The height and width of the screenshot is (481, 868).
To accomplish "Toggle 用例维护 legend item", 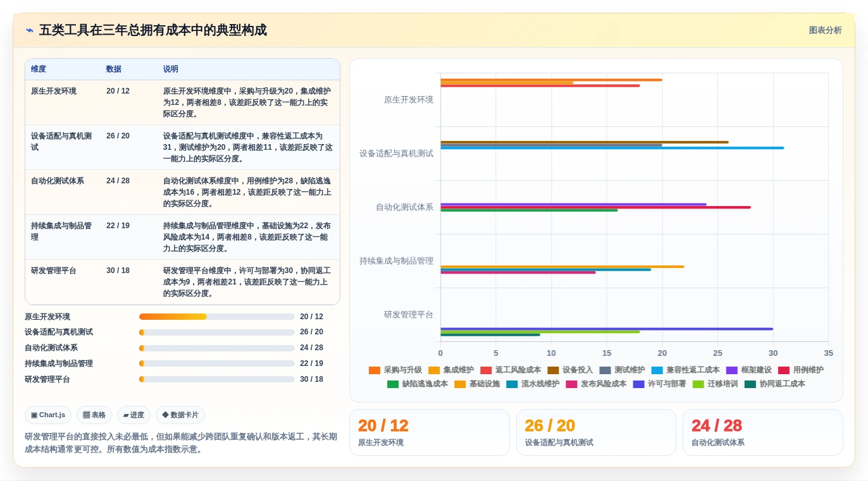I will pyautogui.click(x=800, y=370).
